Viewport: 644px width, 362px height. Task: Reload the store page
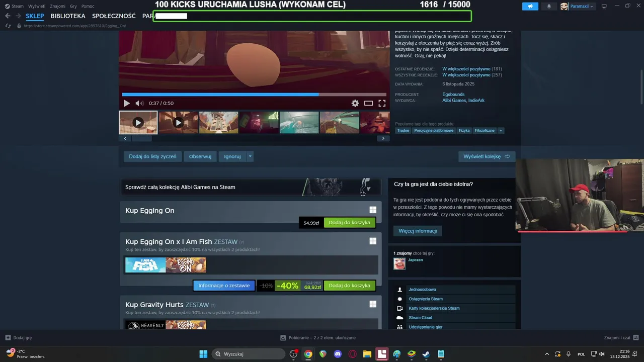coord(8,26)
